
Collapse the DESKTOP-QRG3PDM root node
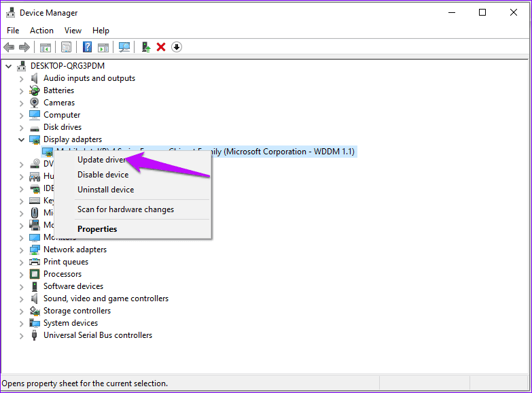(x=8, y=66)
